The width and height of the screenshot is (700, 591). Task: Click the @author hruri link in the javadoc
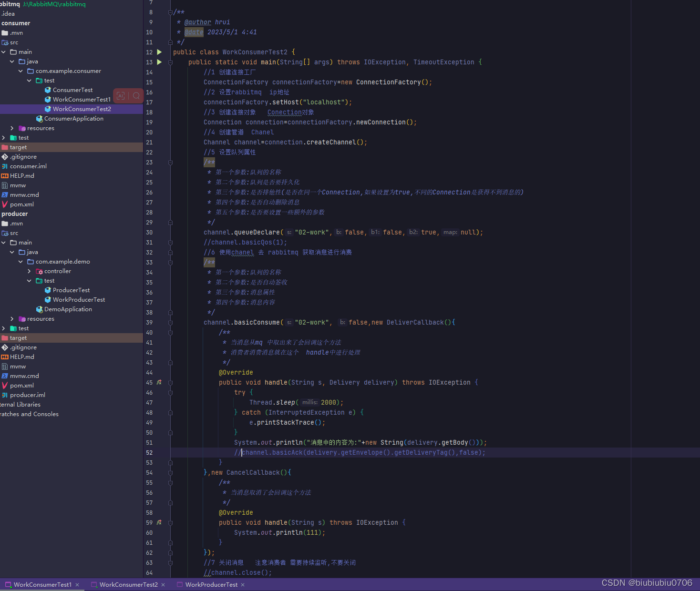(x=197, y=22)
